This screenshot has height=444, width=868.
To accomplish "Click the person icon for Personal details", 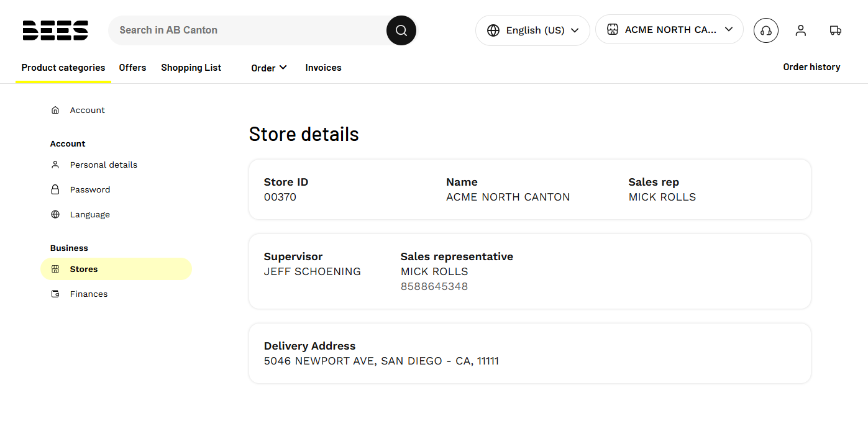I will pyautogui.click(x=55, y=165).
